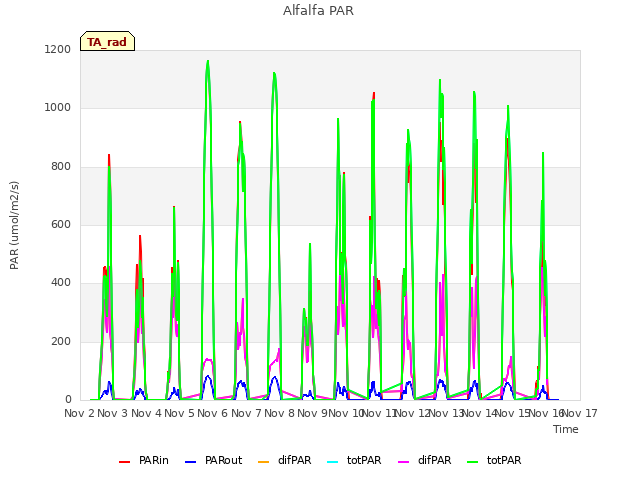The width and height of the screenshot is (640, 480).
Task: Click the Nov 15 x-axis label
Action: (x=513, y=413)
